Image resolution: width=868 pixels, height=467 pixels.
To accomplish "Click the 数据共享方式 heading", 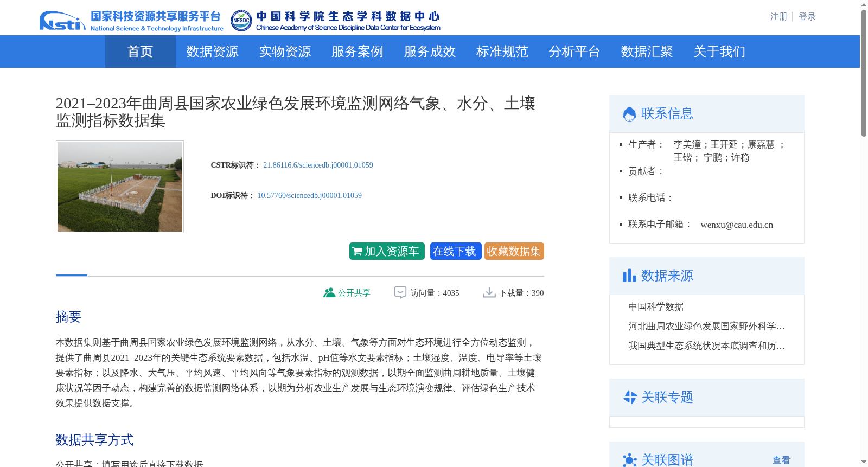I will point(94,440).
